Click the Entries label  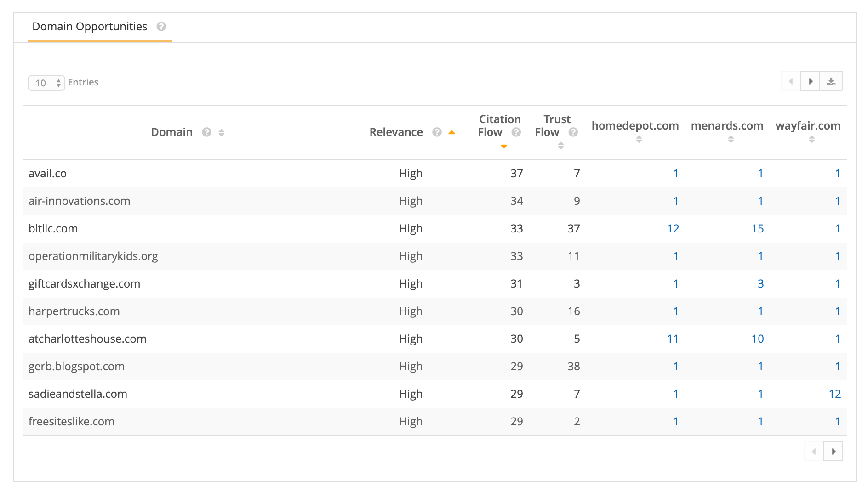point(83,83)
